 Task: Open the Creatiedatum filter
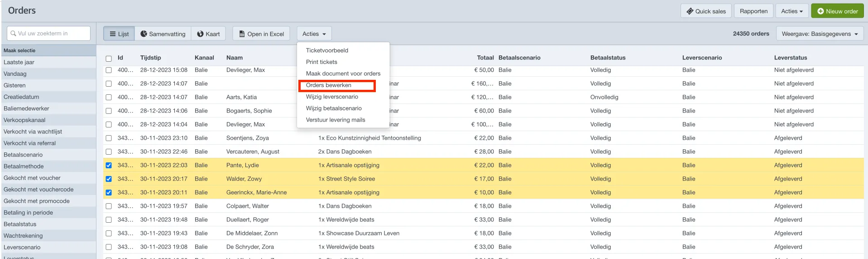click(x=48, y=97)
